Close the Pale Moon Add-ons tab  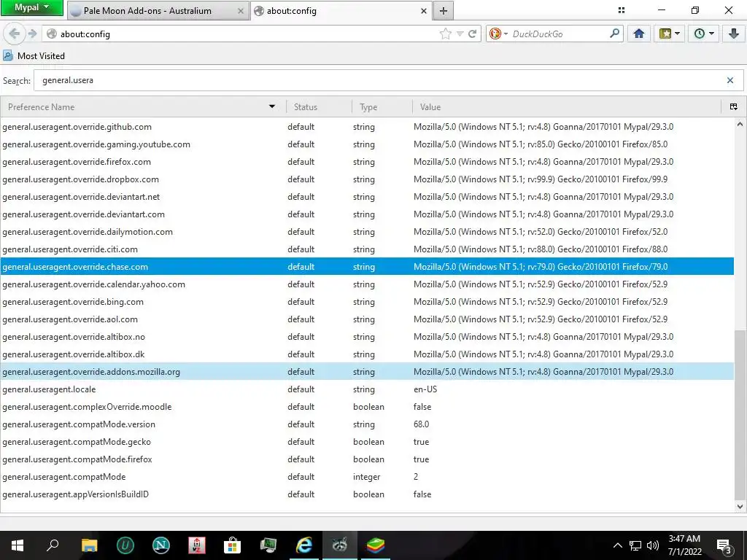pos(241,10)
